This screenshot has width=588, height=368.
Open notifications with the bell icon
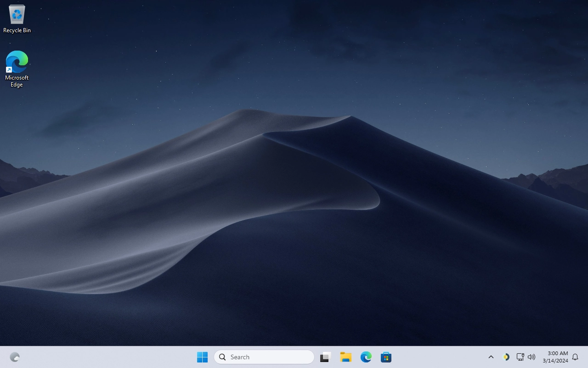pos(575,357)
